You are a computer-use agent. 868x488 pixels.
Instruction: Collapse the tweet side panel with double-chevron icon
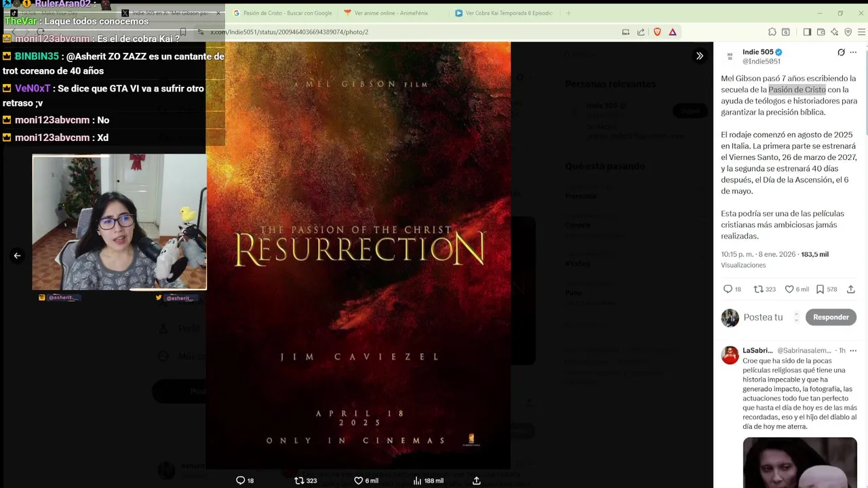[x=699, y=56]
